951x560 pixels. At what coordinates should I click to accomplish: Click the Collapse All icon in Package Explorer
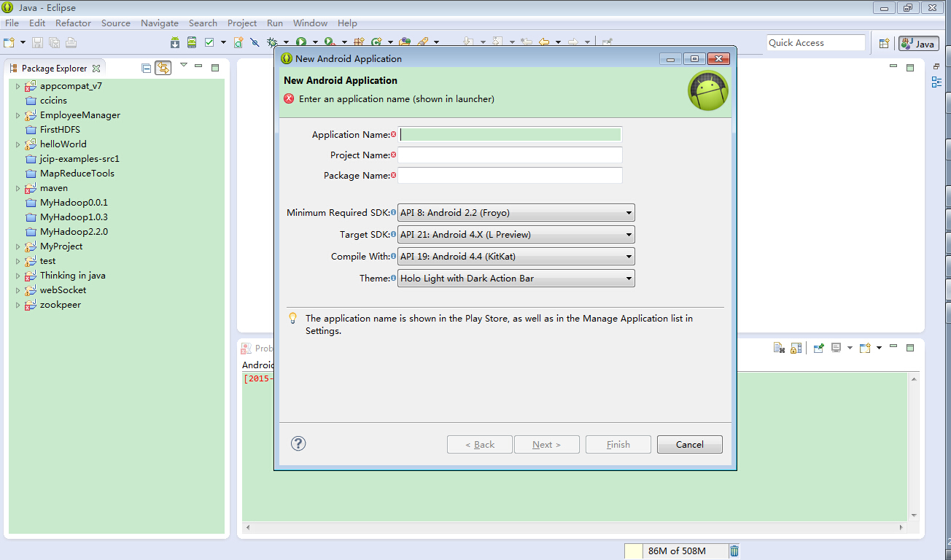click(x=147, y=69)
